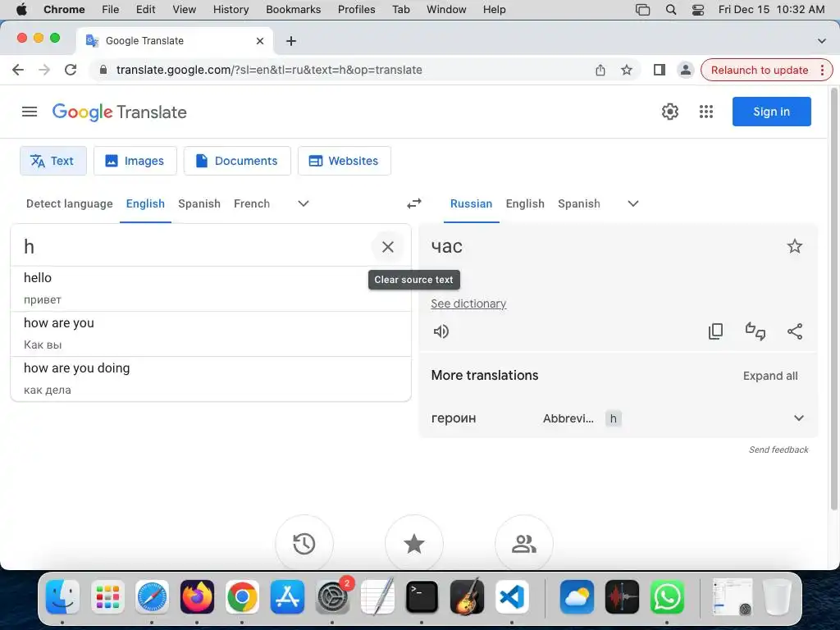The width and height of the screenshot is (840, 630).
Task: Reload the page
Action: (71, 70)
